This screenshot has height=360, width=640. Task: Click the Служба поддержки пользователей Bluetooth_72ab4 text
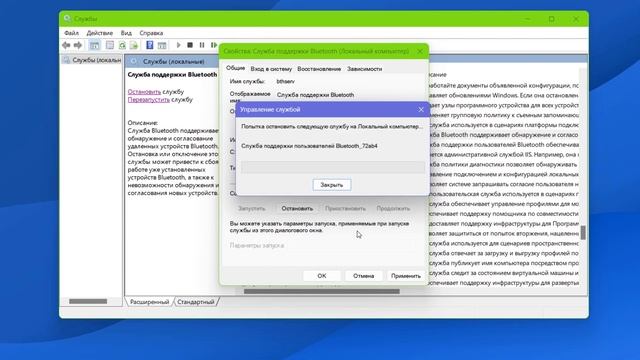point(309,146)
